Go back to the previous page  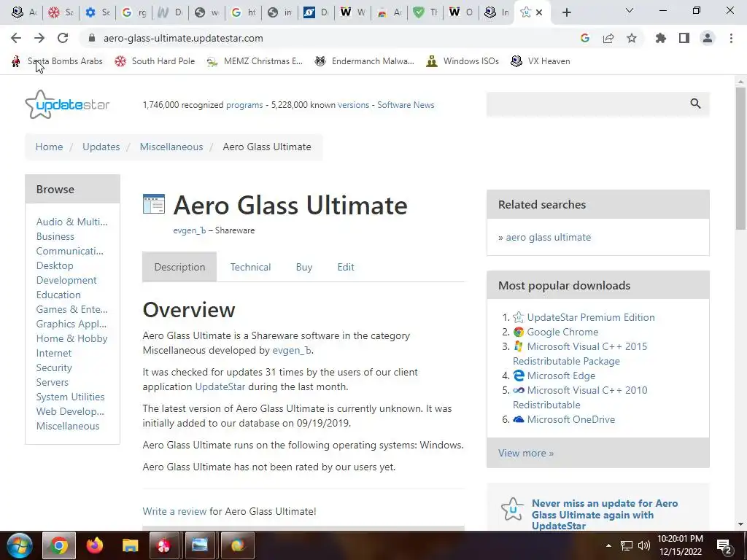click(x=16, y=38)
